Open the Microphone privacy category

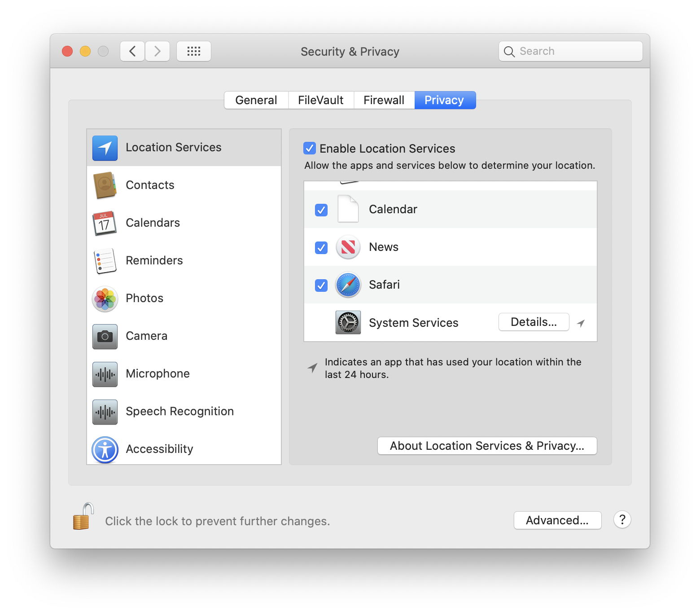tap(157, 373)
